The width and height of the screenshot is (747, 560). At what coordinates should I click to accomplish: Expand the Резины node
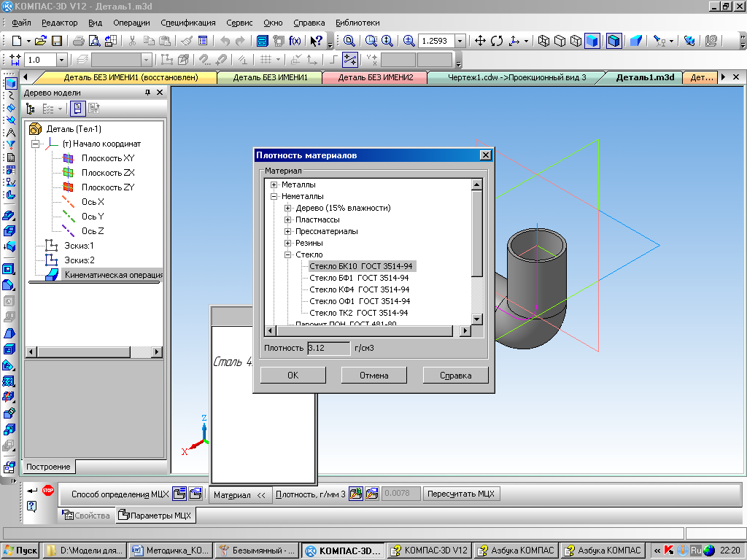pos(287,243)
